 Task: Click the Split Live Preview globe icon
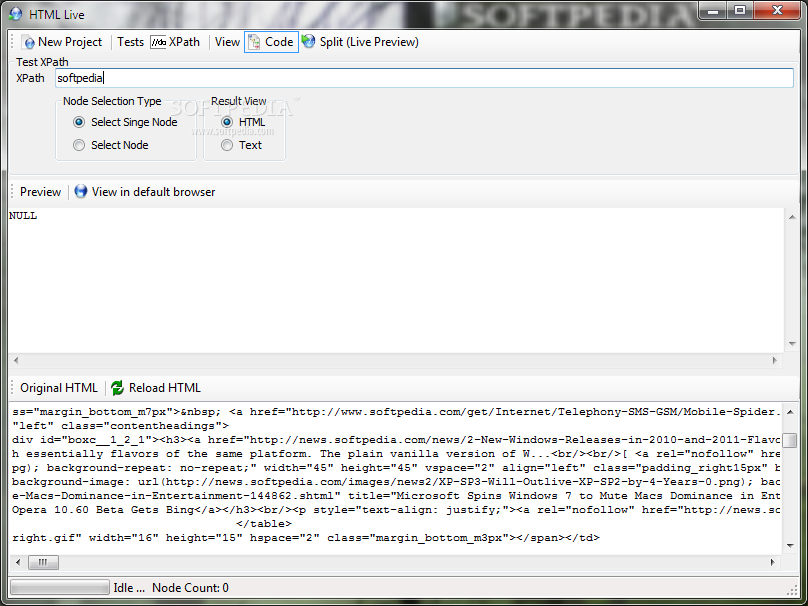pyautogui.click(x=308, y=41)
